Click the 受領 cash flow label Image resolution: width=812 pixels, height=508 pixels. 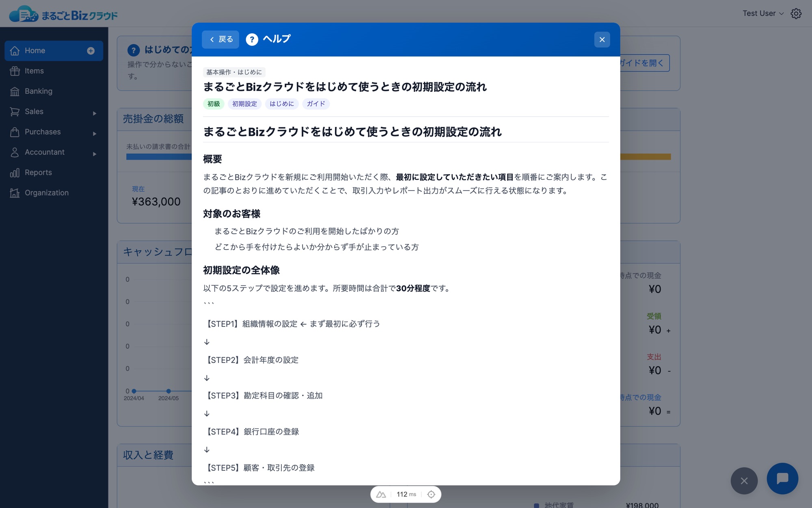654,316
